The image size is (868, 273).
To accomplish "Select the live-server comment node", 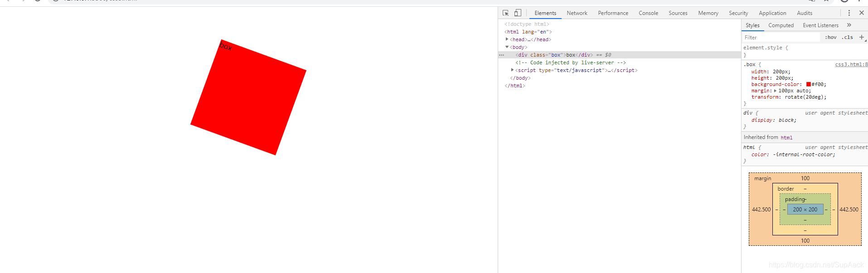I will 571,62.
